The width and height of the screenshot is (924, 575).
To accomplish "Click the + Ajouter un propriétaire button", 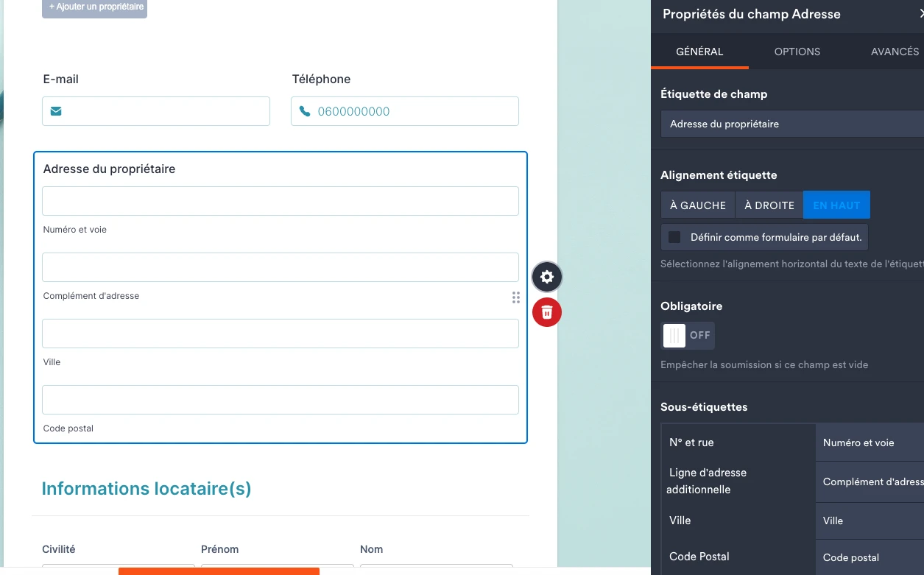I will coord(94,8).
